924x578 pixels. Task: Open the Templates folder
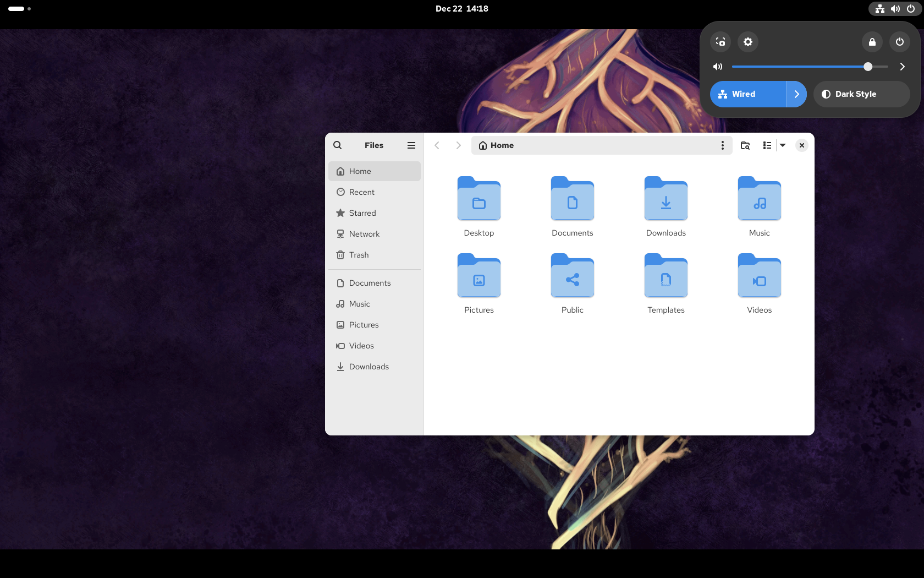coord(666,284)
